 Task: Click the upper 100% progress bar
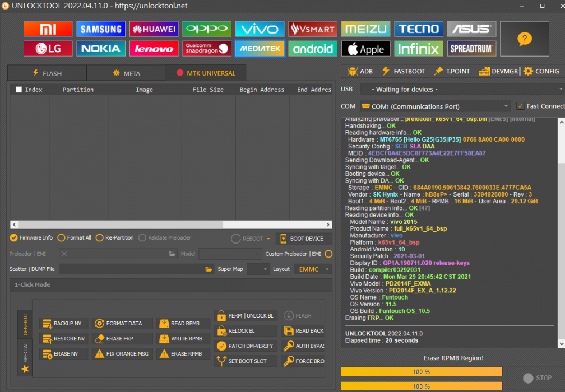422,371
